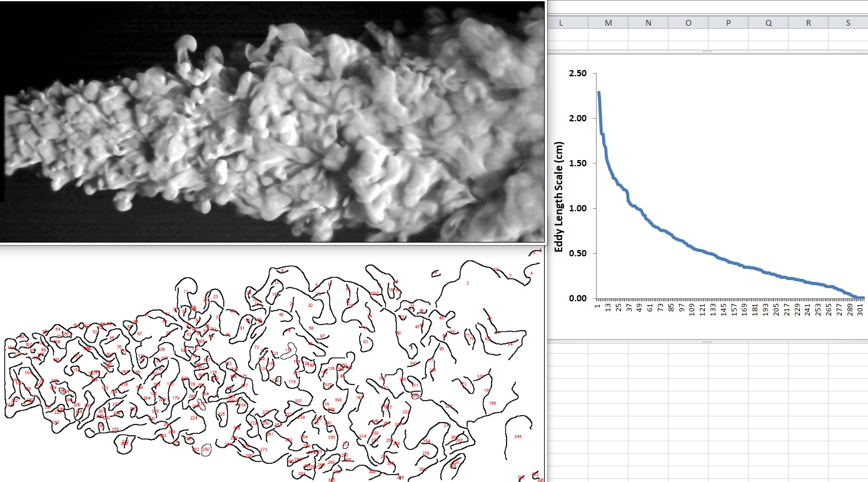Select the 'Eddy Length Scale (cm)' axis title
The image size is (868, 482).
558,186
